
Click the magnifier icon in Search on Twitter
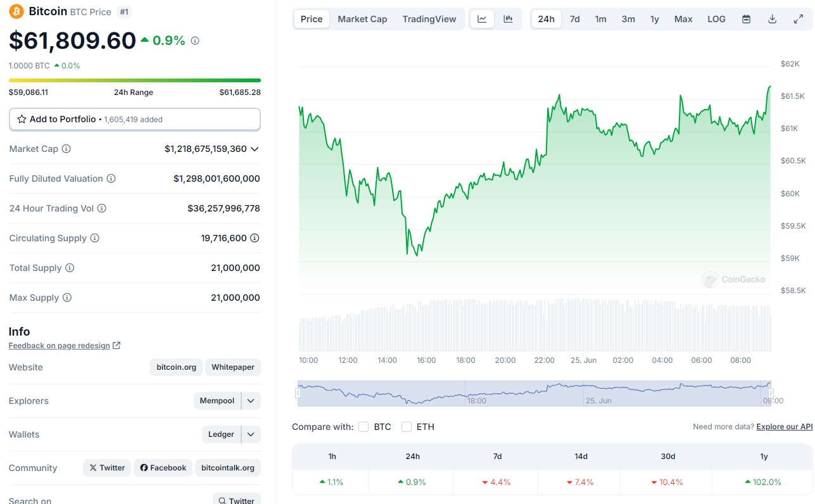coord(222,501)
